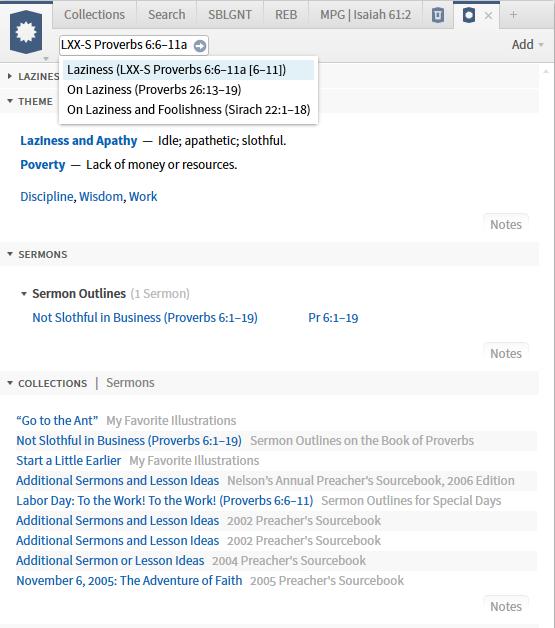Screen dimensions: 555x628
Task: Choose On Laziness and Foolishness suggestion
Action: pos(186,110)
